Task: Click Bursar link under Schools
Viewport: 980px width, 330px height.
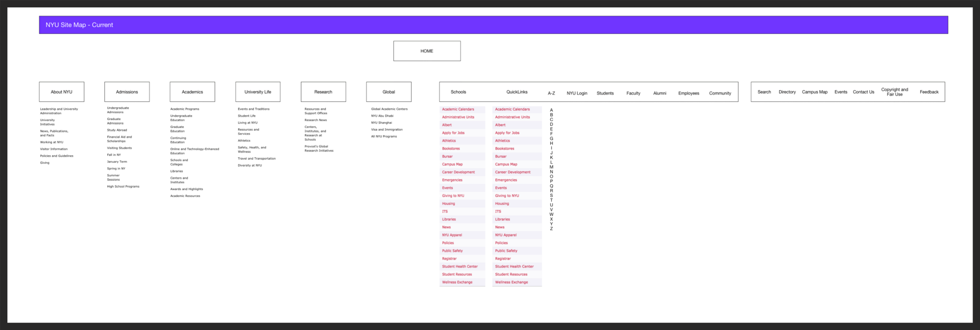Action: tap(447, 157)
